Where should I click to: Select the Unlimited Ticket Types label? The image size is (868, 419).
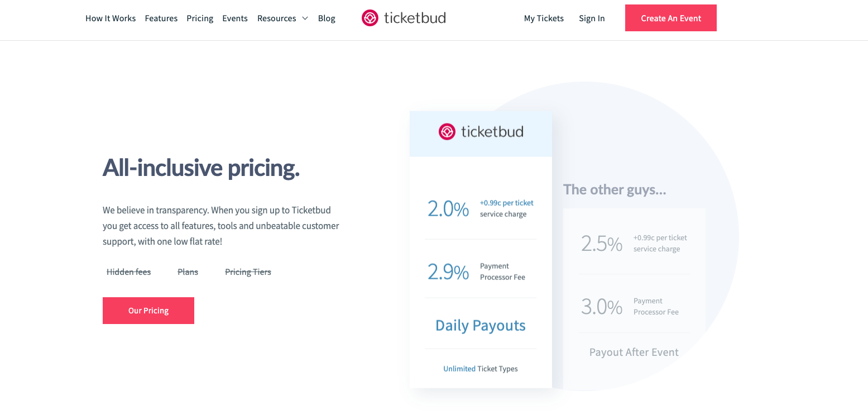480,369
